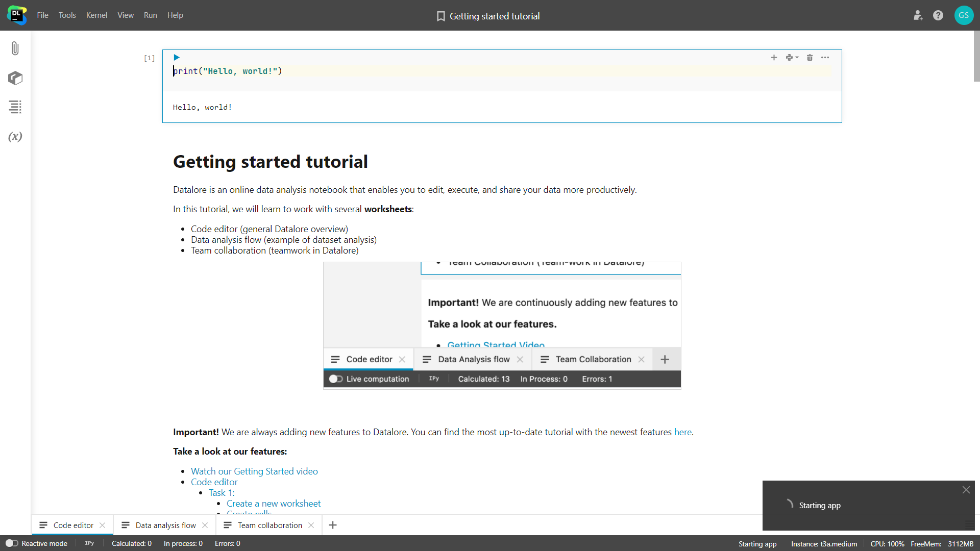Open the View menu
Screen dimensions: 980x551
point(126,15)
